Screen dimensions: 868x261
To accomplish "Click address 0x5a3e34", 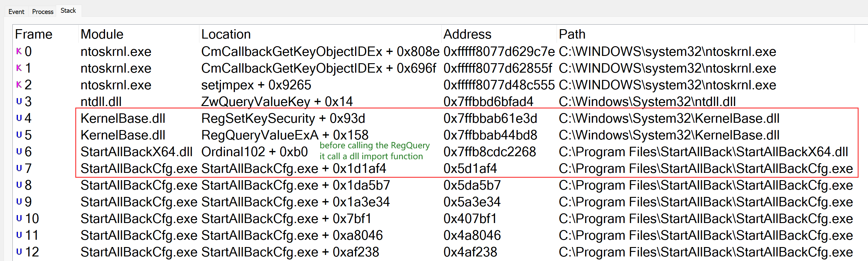I will [x=472, y=202].
